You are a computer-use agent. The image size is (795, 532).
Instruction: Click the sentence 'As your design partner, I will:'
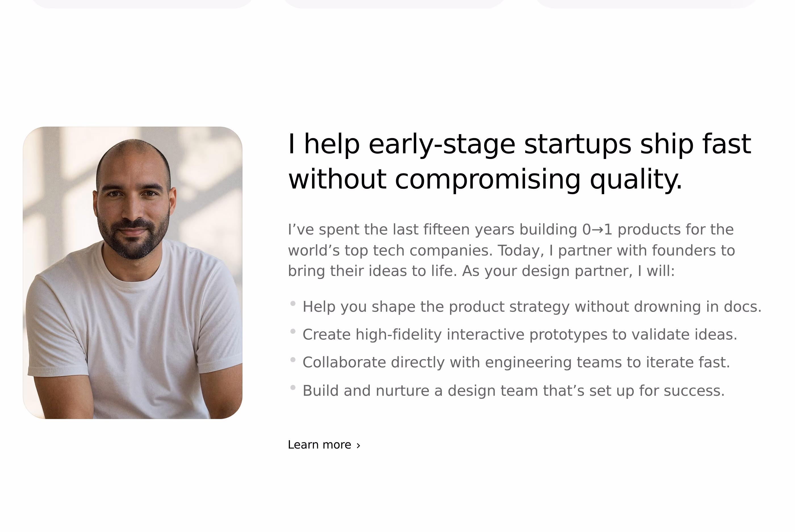(x=568, y=271)
